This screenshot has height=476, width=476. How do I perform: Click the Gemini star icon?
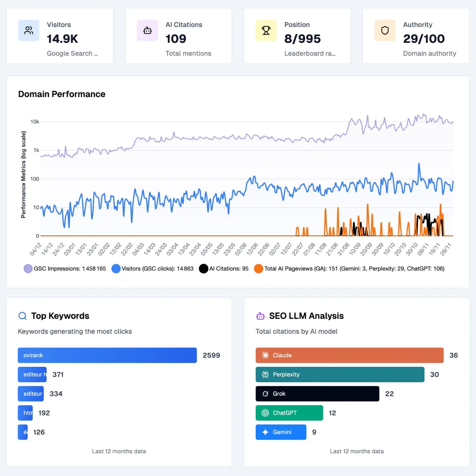265,432
